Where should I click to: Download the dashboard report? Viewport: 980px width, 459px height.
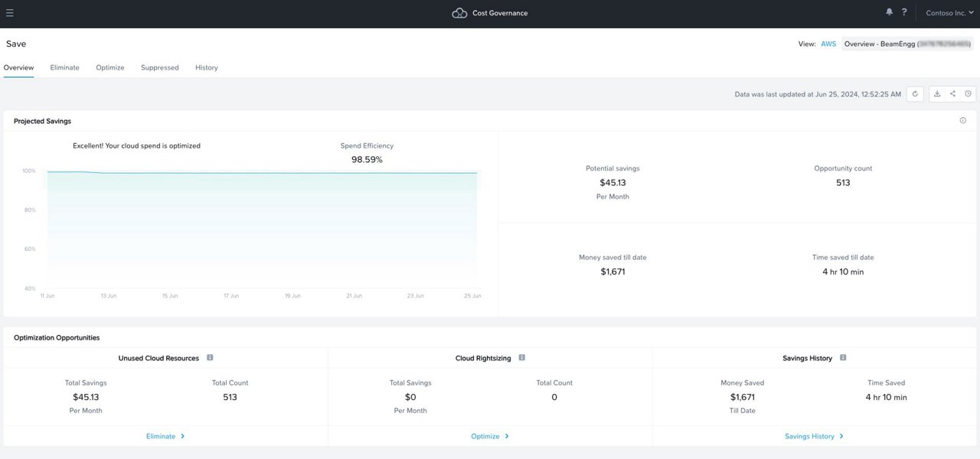pos(937,93)
